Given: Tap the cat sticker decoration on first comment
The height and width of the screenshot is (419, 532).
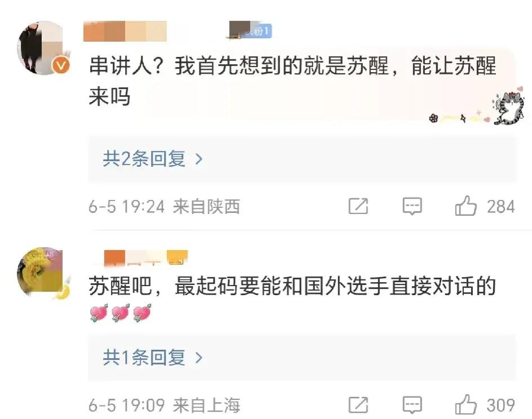Looking at the screenshot, I should [x=509, y=107].
